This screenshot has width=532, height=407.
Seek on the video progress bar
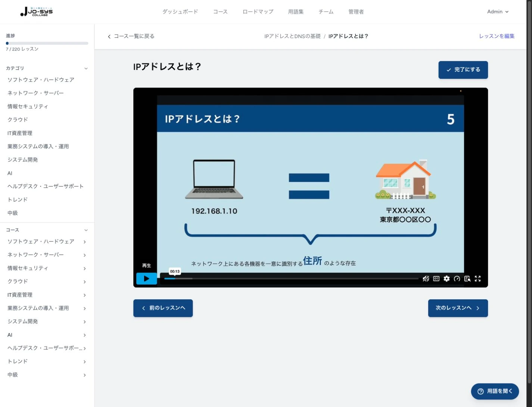coord(291,278)
